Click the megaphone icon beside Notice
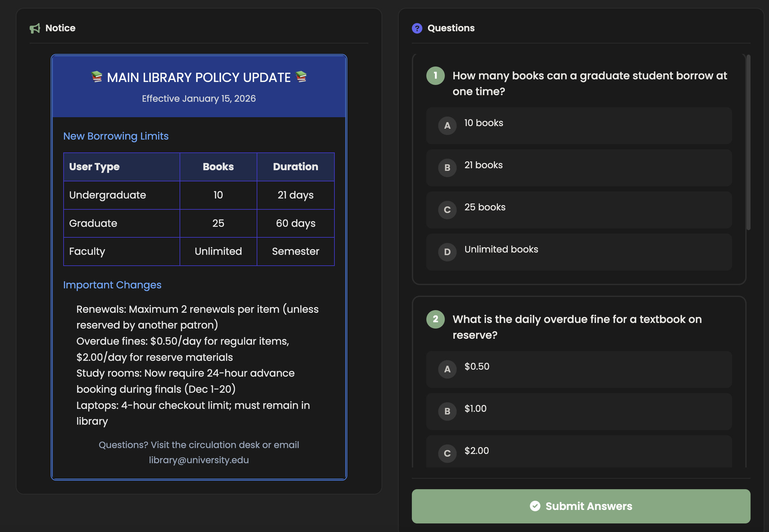Image resolution: width=769 pixels, height=532 pixels. click(34, 28)
